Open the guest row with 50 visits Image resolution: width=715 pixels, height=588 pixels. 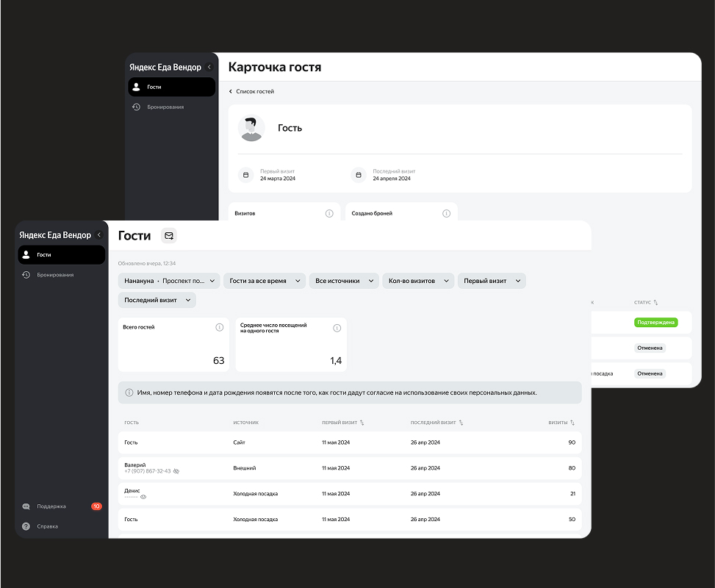coord(350,519)
